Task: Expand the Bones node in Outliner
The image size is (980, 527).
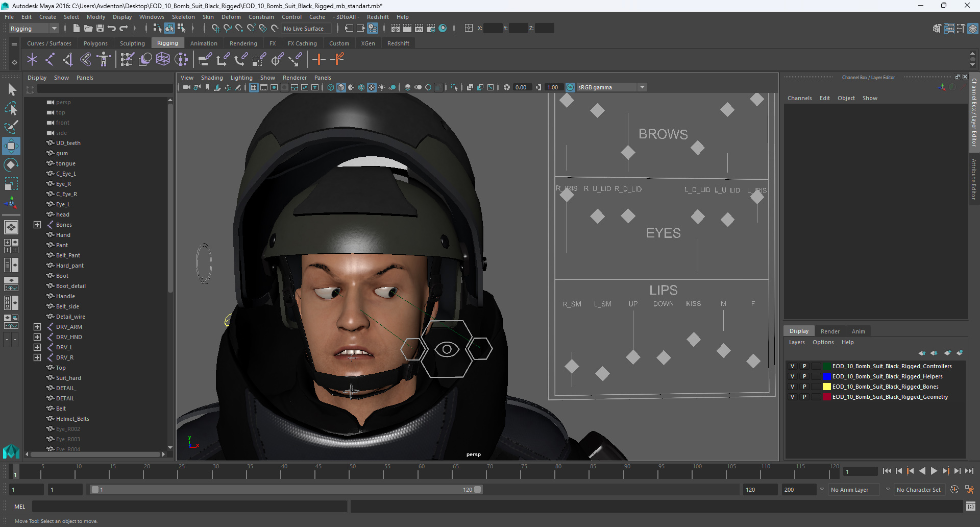Action: pos(37,225)
